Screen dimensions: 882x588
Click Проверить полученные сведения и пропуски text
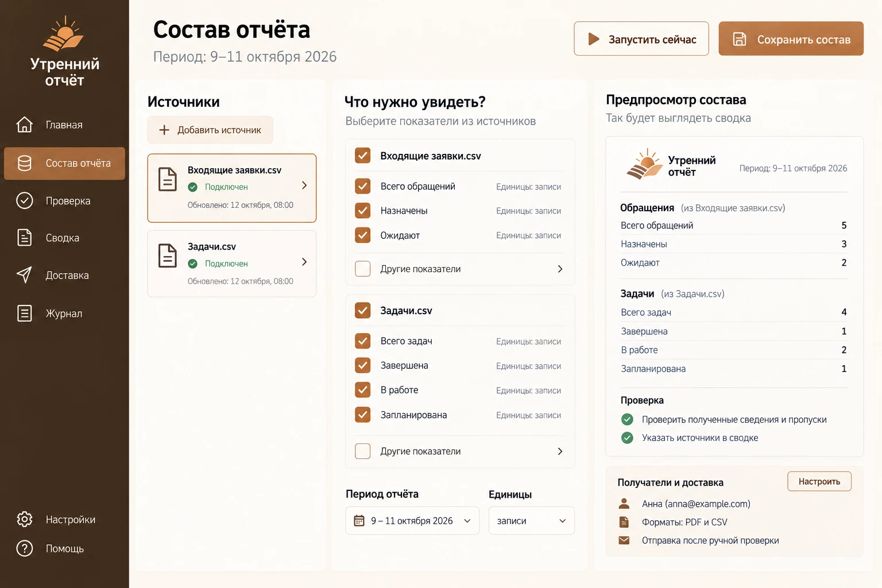coord(734,420)
